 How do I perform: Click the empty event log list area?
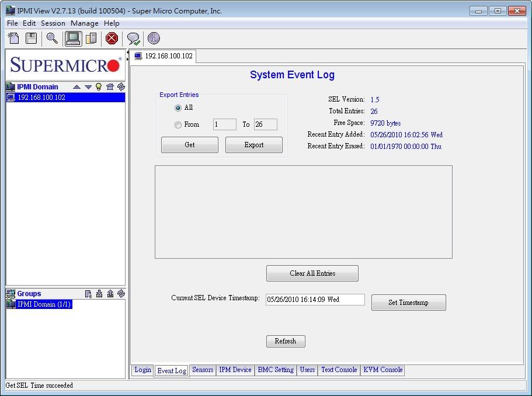[x=304, y=212]
